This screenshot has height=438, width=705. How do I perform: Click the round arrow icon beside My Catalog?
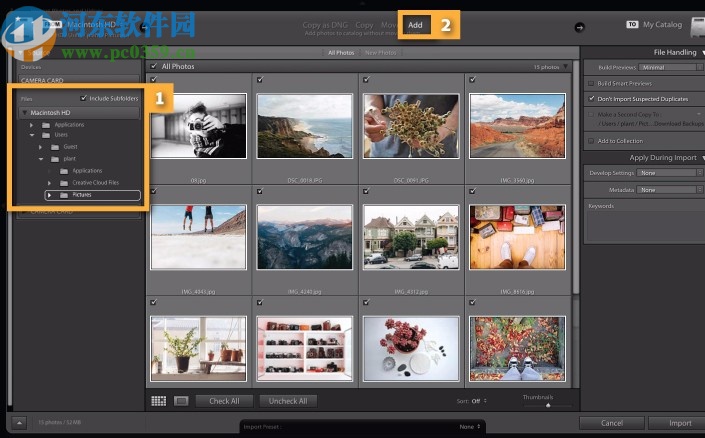tap(580, 27)
